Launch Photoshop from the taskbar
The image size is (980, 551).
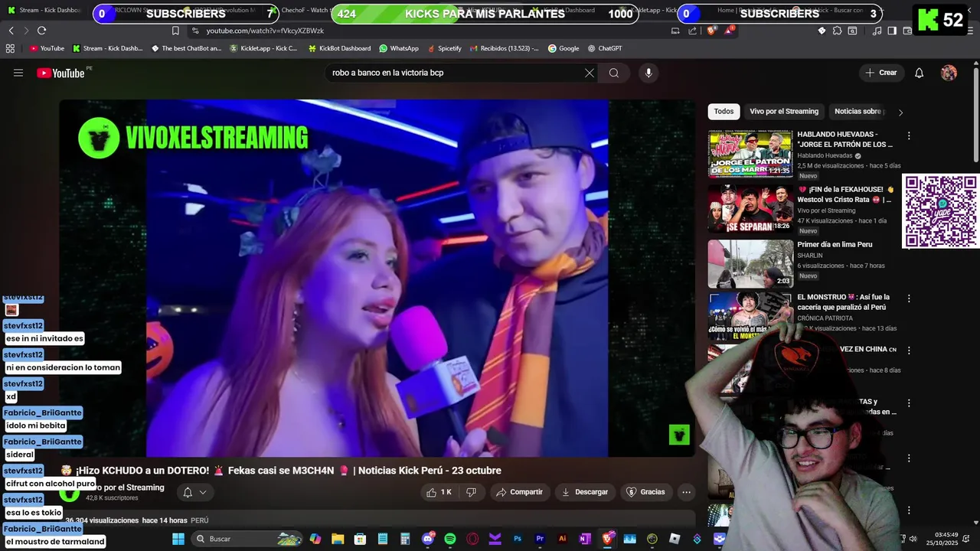pyautogui.click(x=518, y=539)
